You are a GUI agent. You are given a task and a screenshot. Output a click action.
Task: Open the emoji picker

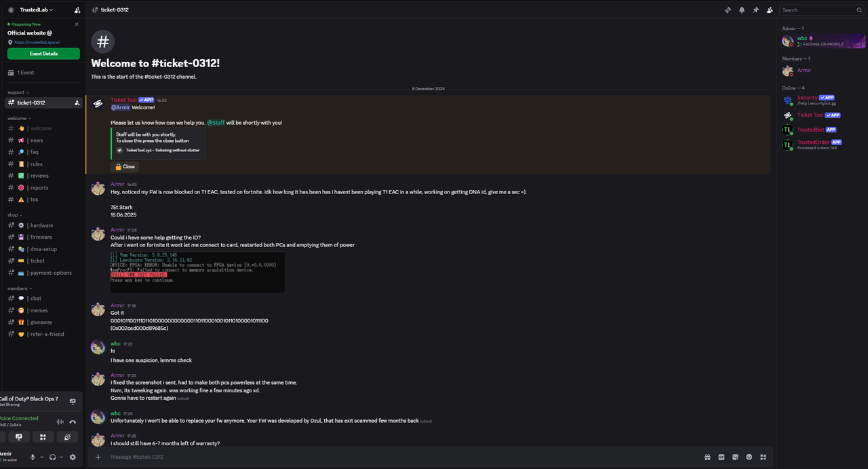coord(749,457)
